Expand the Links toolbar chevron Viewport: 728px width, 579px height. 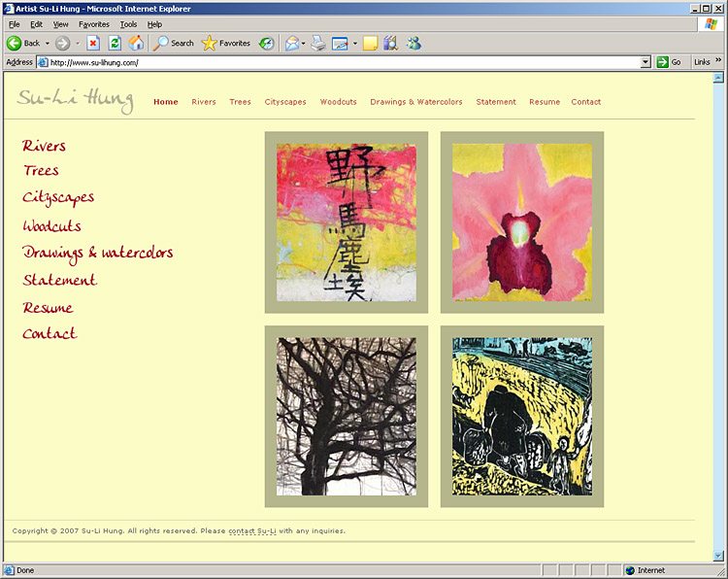pyautogui.click(x=718, y=60)
